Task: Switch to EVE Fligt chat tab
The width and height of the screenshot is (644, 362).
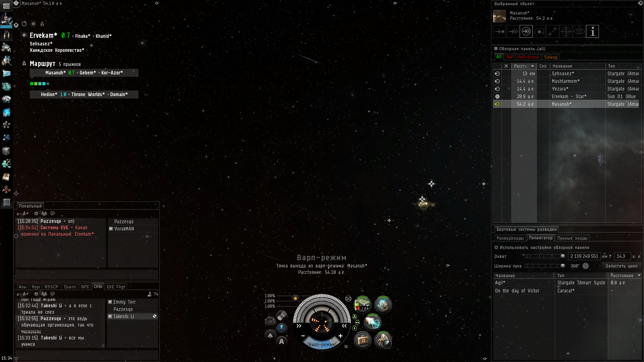Action: pyautogui.click(x=116, y=287)
